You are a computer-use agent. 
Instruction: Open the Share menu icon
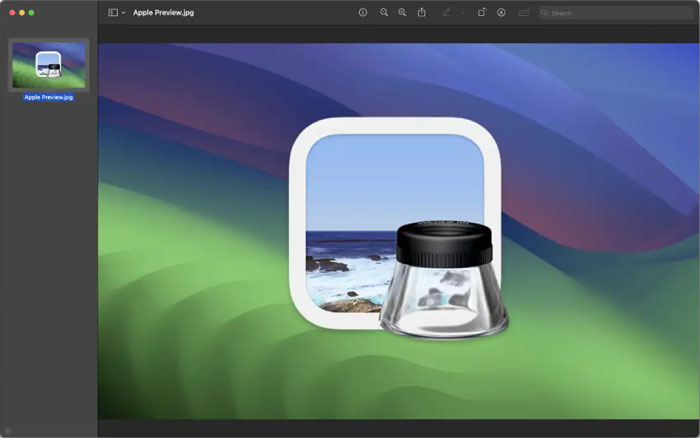coord(421,13)
